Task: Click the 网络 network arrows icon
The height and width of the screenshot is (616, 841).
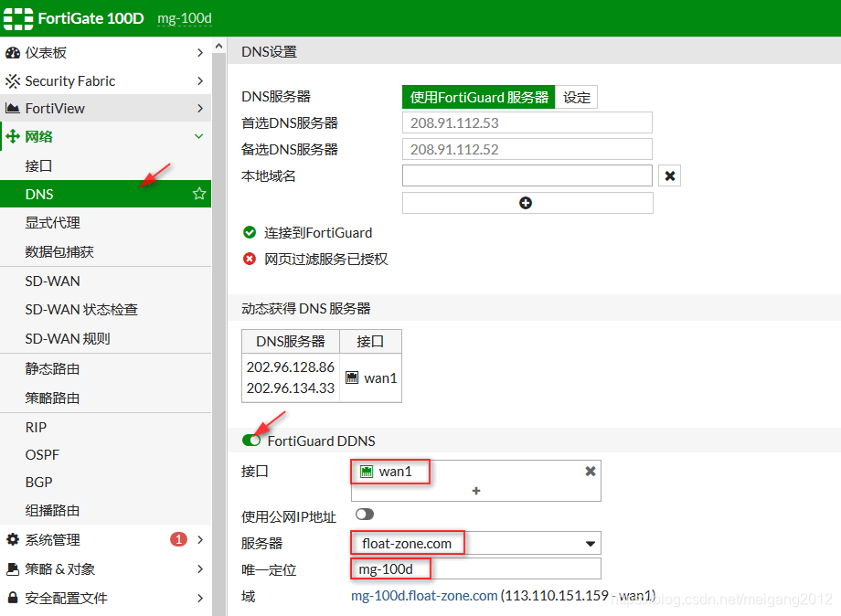Action: [12, 136]
